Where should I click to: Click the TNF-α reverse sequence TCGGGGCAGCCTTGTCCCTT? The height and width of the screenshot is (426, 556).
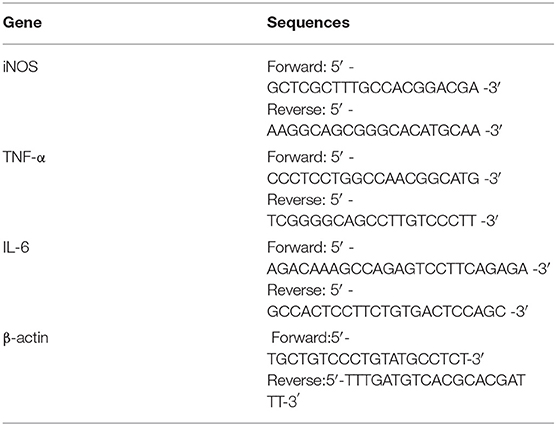coord(371,221)
